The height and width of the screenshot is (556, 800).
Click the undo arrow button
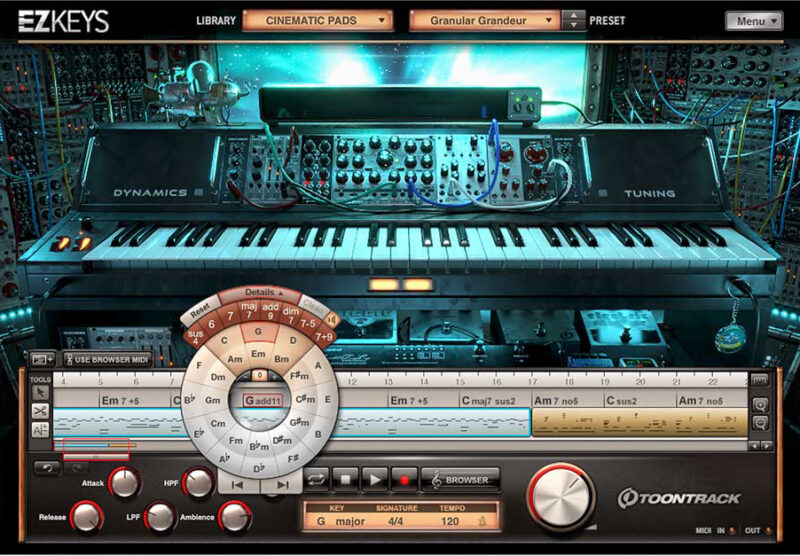pyautogui.click(x=46, y=468)
